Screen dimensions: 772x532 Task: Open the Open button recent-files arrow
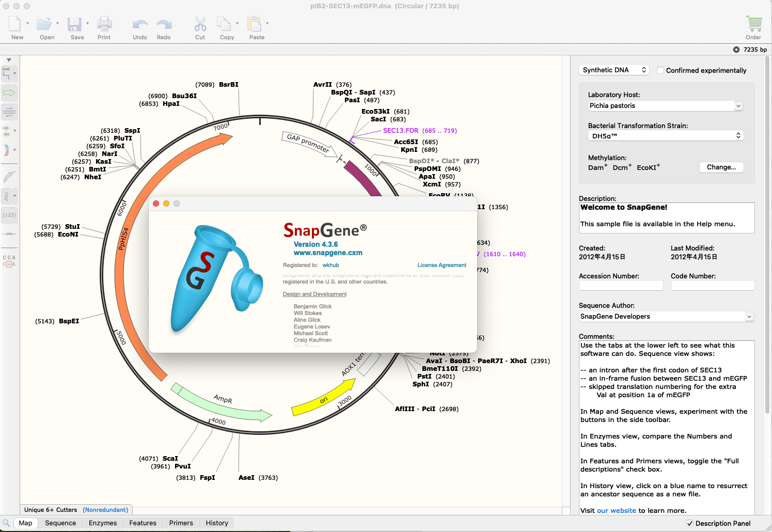pyautogui.click(x=57, y=23)
